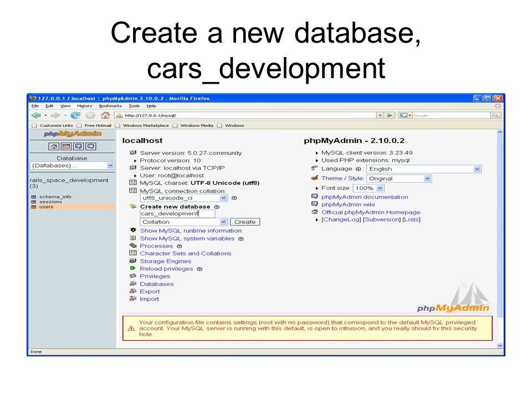Click help icon beside Show MySQL system variables
The image size is (532, 399).
click(241, 239)
